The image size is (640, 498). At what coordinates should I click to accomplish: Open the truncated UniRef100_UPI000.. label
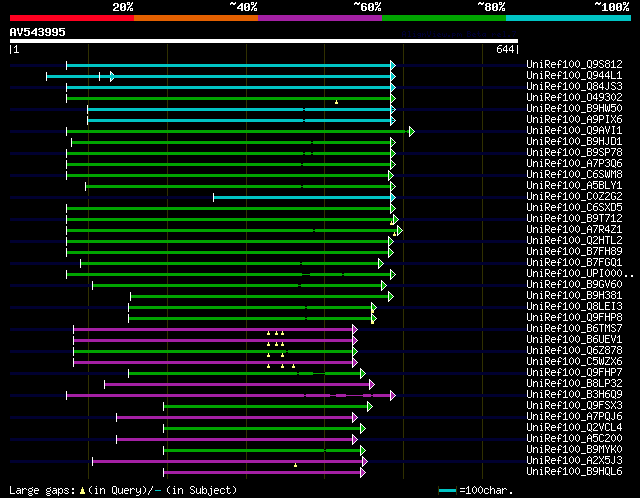point(580,273)
